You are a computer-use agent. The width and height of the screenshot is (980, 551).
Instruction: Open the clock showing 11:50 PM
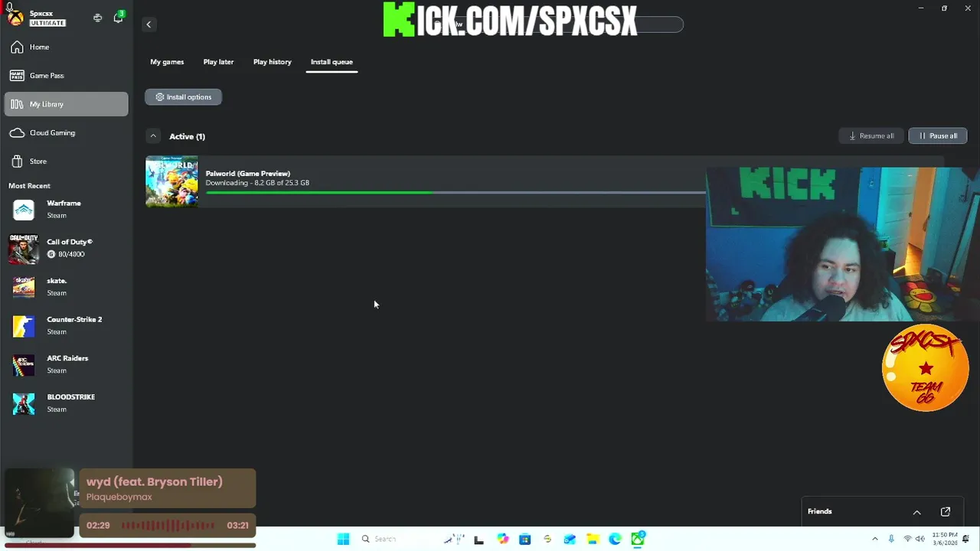[x=944, y=539]
